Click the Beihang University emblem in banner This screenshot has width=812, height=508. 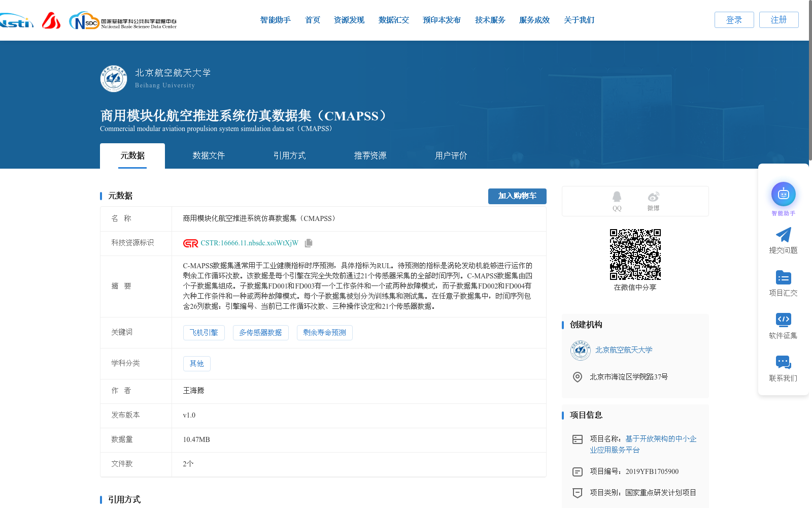pyautogui.click(x=114, y=79)
